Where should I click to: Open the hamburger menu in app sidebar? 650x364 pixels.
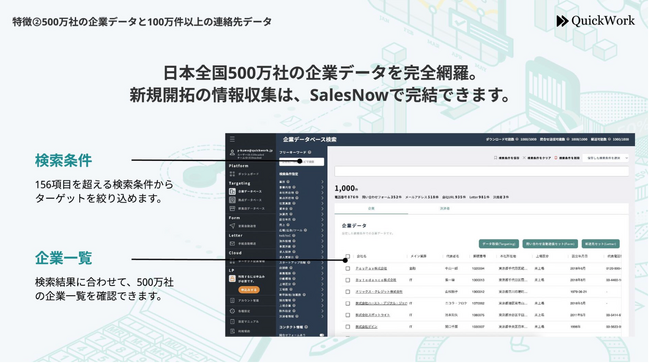click(232, 139)
